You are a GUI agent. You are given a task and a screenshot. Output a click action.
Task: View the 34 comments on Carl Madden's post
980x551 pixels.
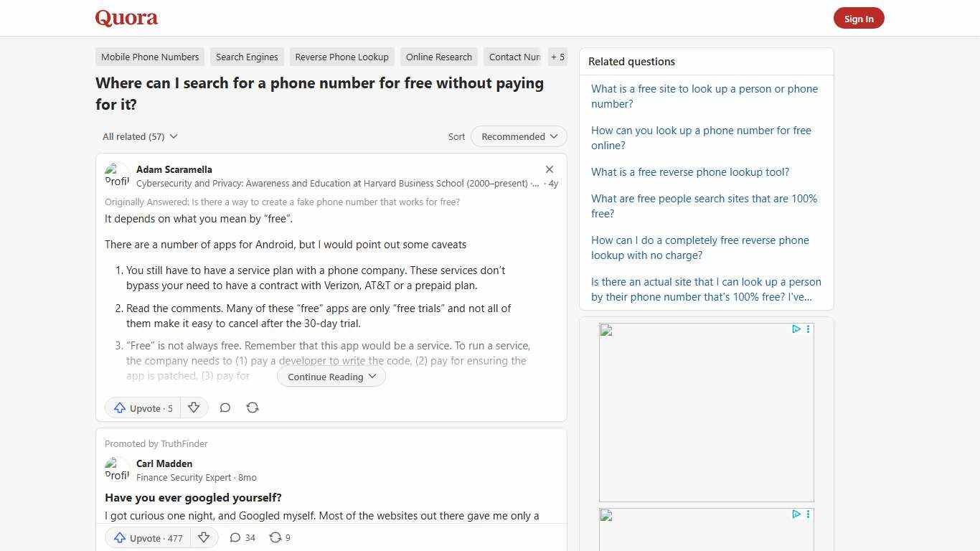click(242, 537)
